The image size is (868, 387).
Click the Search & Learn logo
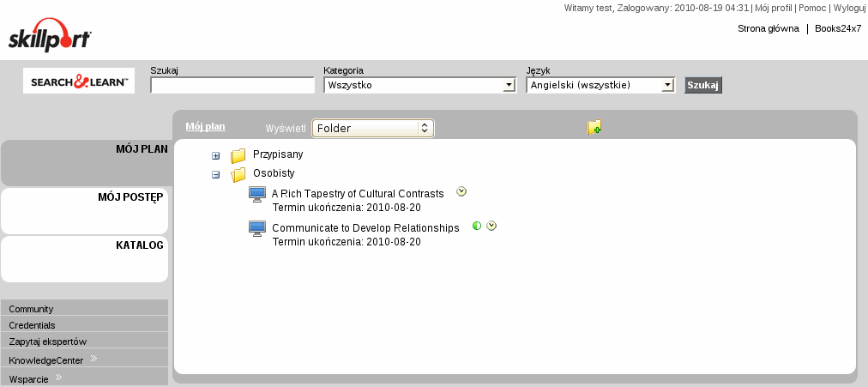[79, 82]
